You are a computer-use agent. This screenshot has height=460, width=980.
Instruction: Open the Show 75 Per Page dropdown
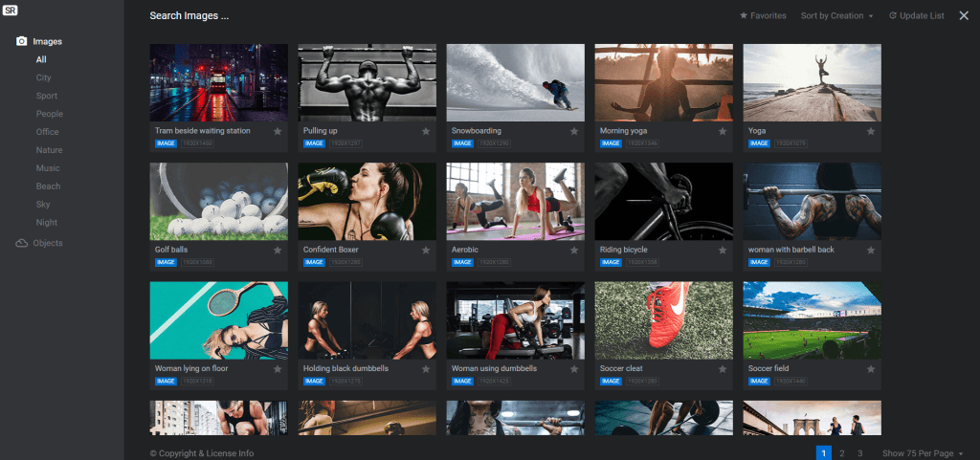pos(923,453)
